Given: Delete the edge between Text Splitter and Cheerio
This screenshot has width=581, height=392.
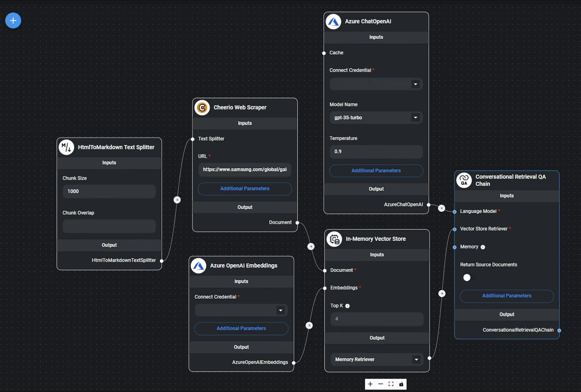Looking at the screenshot, I should [177, 200].
